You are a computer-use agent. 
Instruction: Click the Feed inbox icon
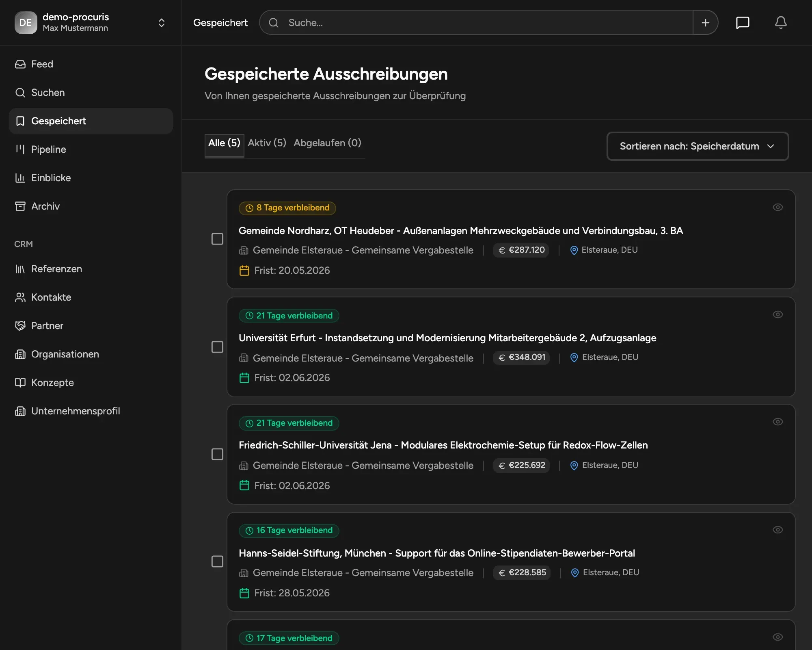(x=20, y=64)
